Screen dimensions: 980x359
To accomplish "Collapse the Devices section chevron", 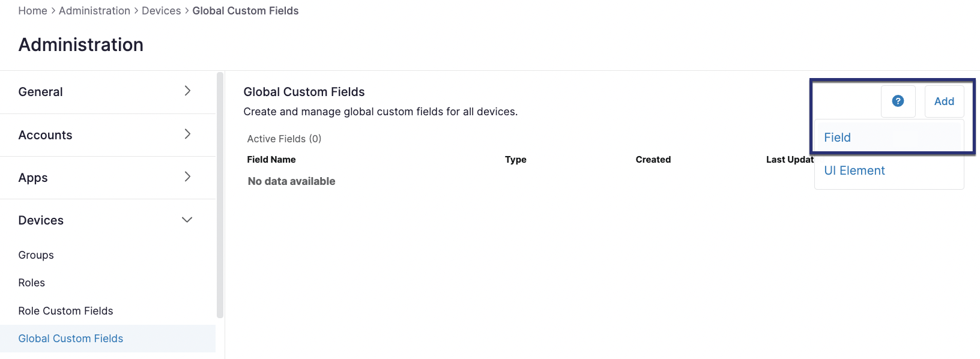I will coord(187,220).
